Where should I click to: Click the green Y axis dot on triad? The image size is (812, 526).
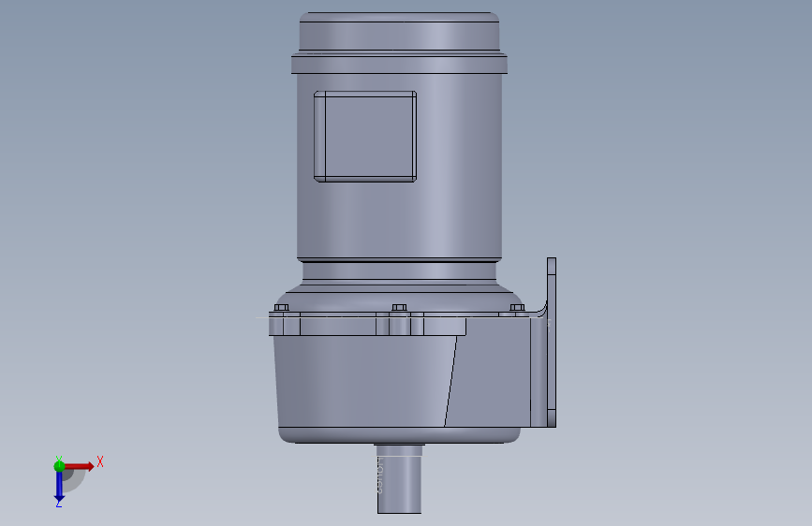(x=59, y=466)
